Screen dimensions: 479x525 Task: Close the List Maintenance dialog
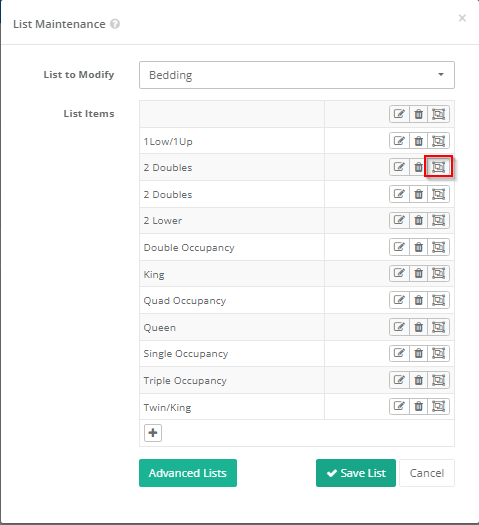click(x=462, y=18)
